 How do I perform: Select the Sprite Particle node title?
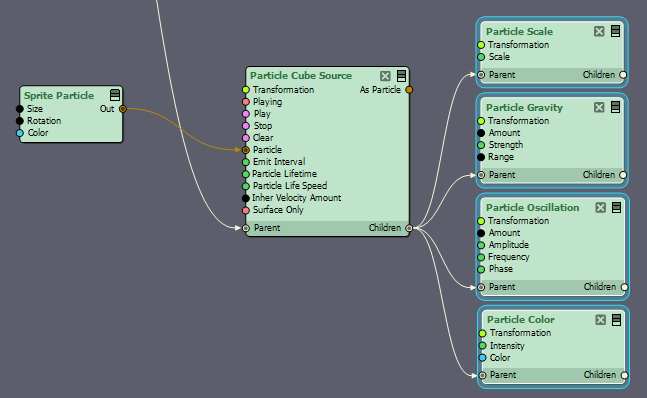(x=59, y=96)
